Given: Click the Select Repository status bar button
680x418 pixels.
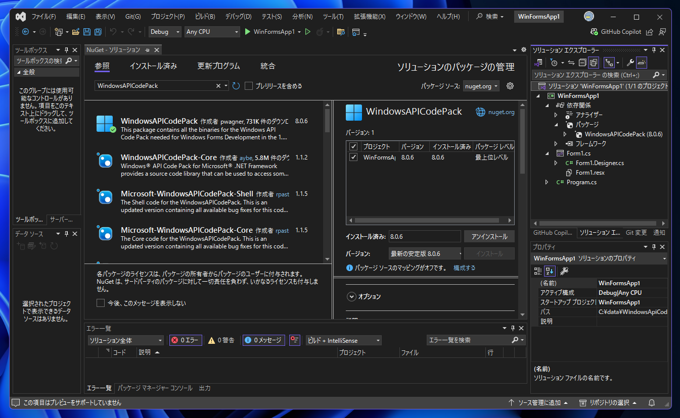Looking at the screenshot, I should point(608,403).
